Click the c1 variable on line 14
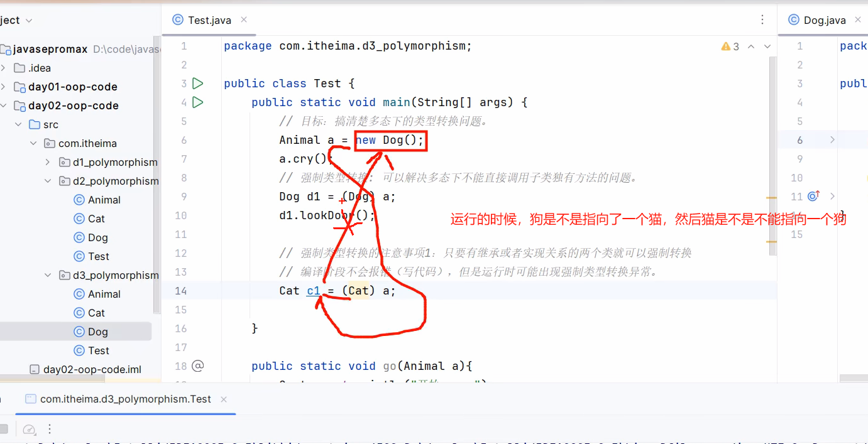 coord(314,291)
